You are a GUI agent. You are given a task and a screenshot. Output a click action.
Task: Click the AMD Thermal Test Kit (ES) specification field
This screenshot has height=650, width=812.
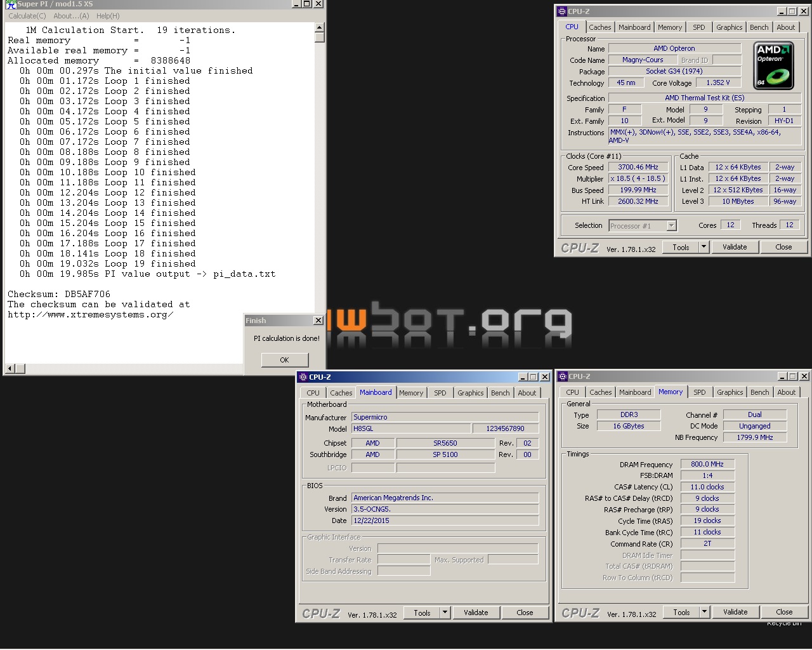(x=705, y=98)
